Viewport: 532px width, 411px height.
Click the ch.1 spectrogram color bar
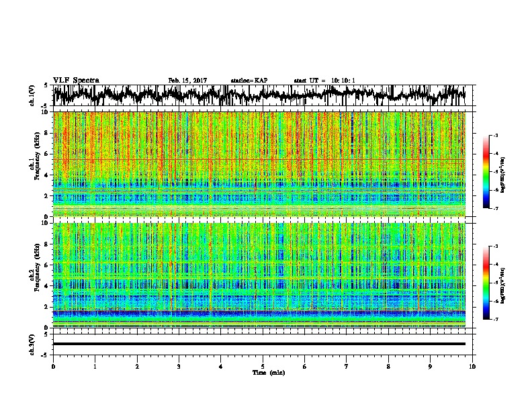click(x=486, y=172)
